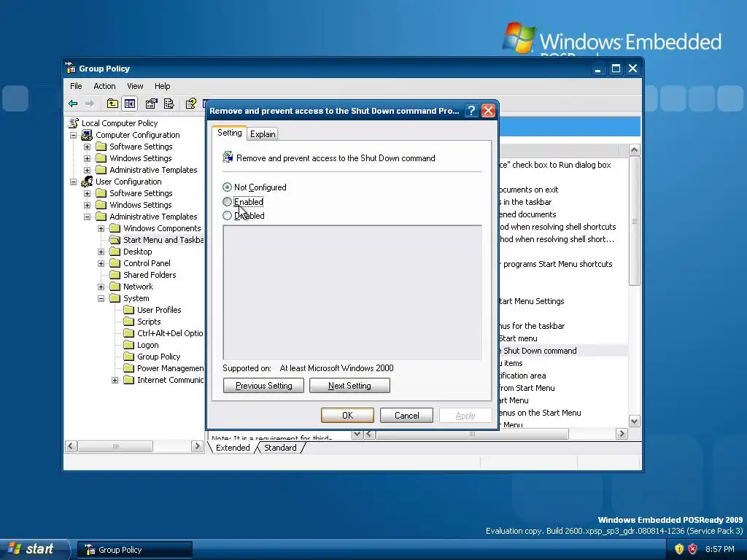Collapse the User Configuration node
Screen dimensions: 747x560
point(74,182)
